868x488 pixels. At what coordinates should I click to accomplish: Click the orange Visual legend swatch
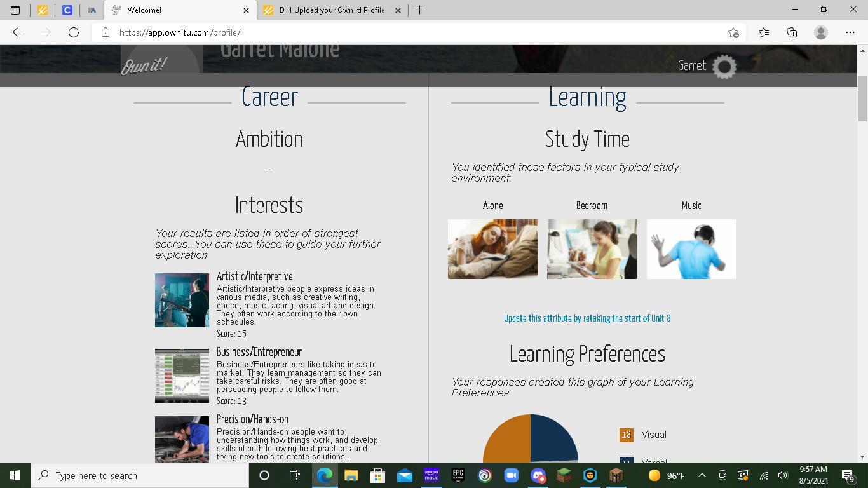click(x=626, y=435)
